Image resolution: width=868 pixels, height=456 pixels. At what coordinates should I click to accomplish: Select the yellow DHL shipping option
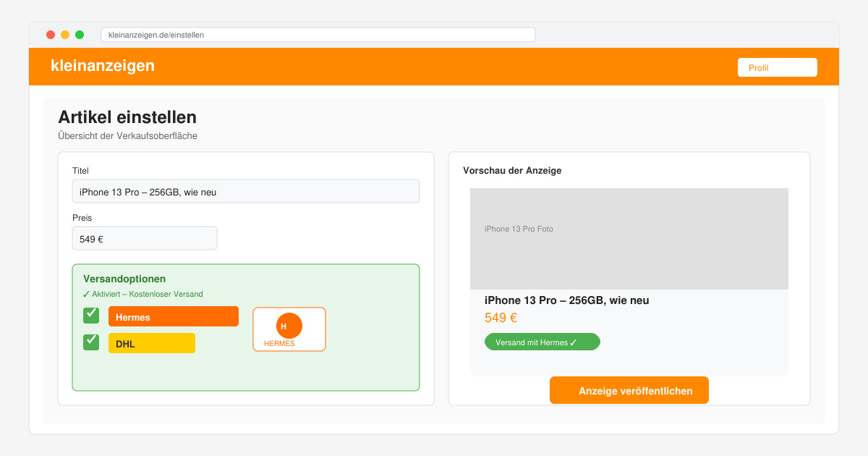152,343
